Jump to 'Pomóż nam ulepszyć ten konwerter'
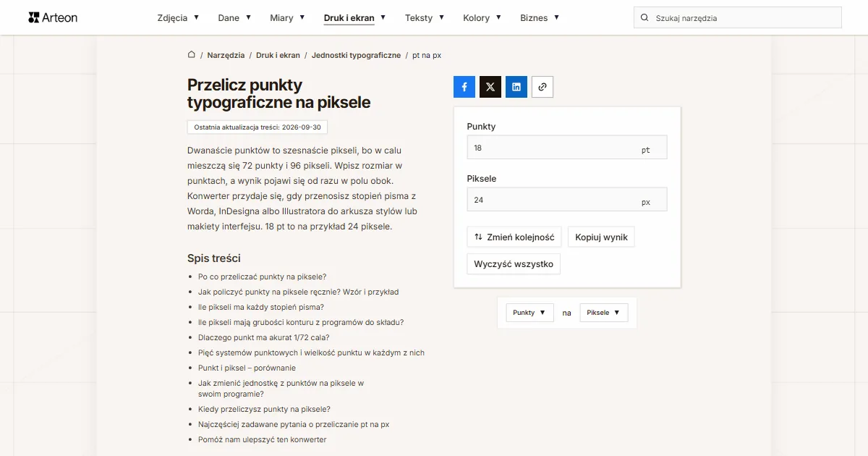Viewport: 868px width, 456px height. tap(262, 439)
